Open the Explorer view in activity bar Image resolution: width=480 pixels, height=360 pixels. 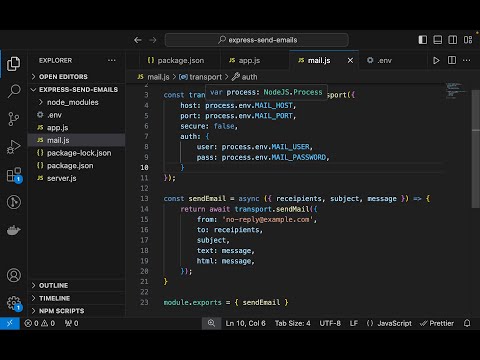pyautogui.click(x=14, y=64)
